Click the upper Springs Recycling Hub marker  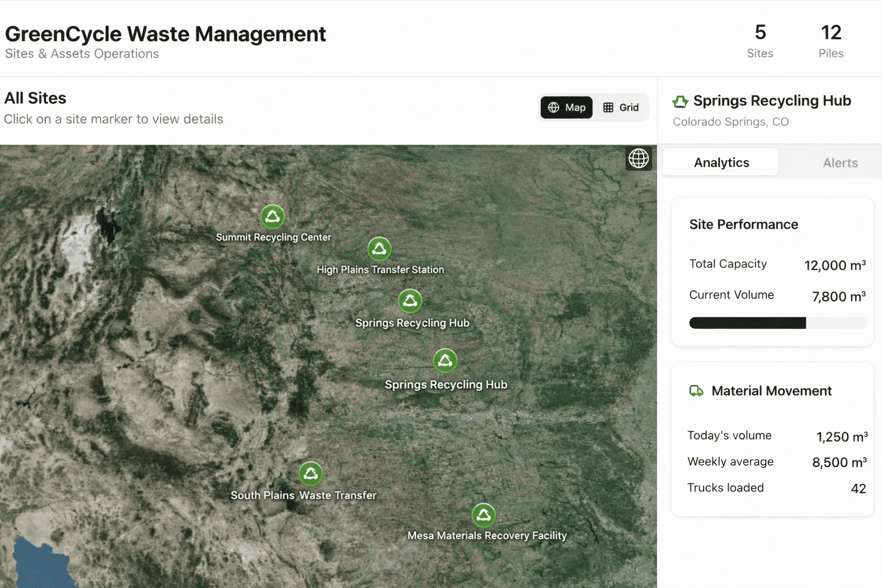pos(410,301)
